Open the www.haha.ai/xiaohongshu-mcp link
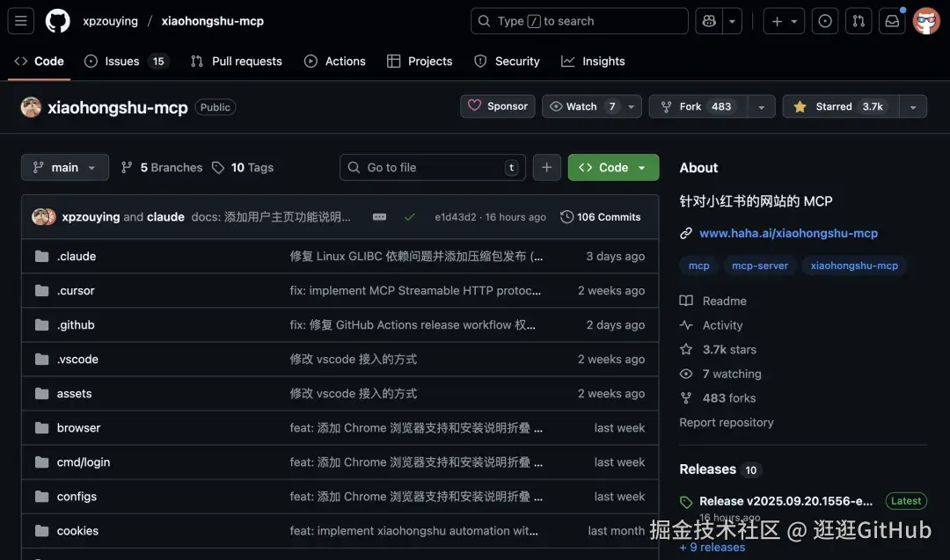950x560 pixels. 787,233
